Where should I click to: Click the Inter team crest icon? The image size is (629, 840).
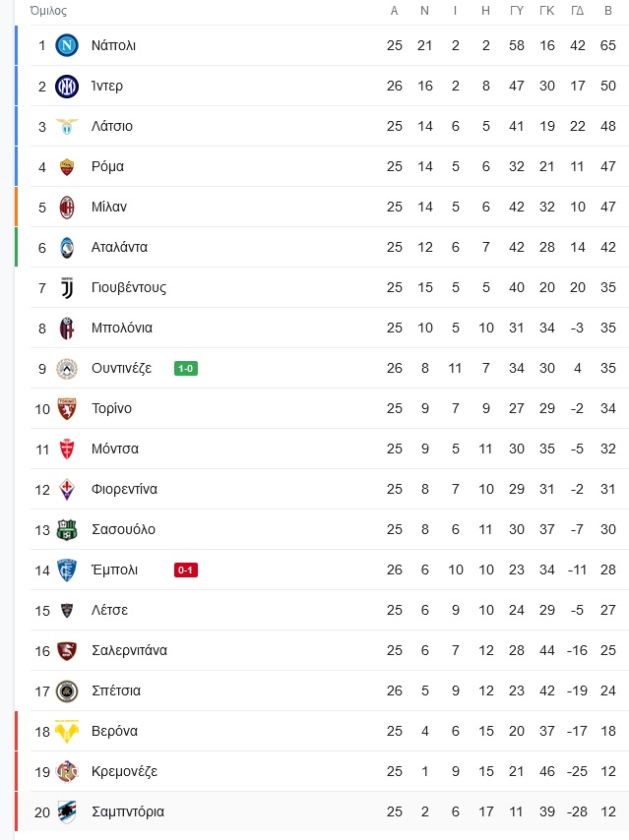coord(67,86)
